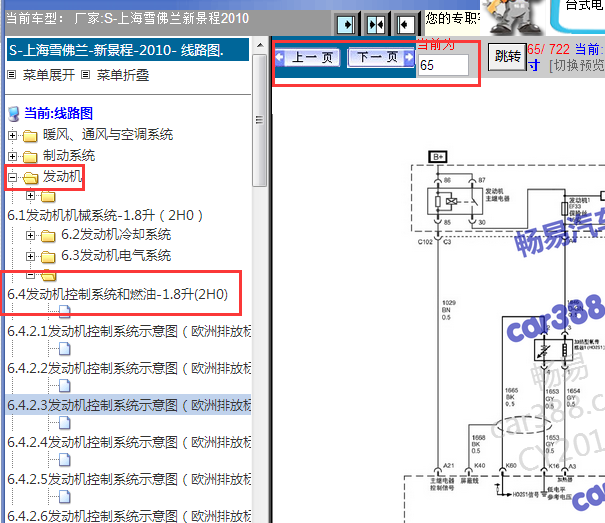Image resolution: width=605 pixels, height=523 pixels.
Task: Open 6.1发动机机械系统-1.8升 item
Action: [105, 215]
